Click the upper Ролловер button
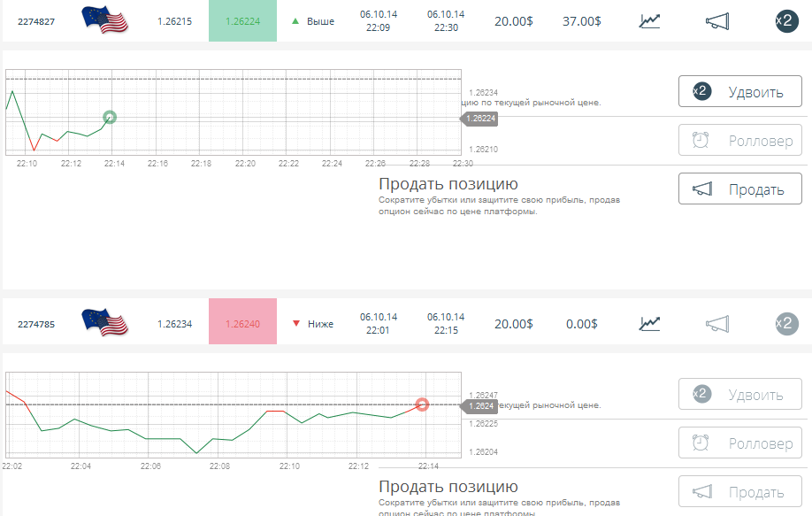 pos(739,140)
